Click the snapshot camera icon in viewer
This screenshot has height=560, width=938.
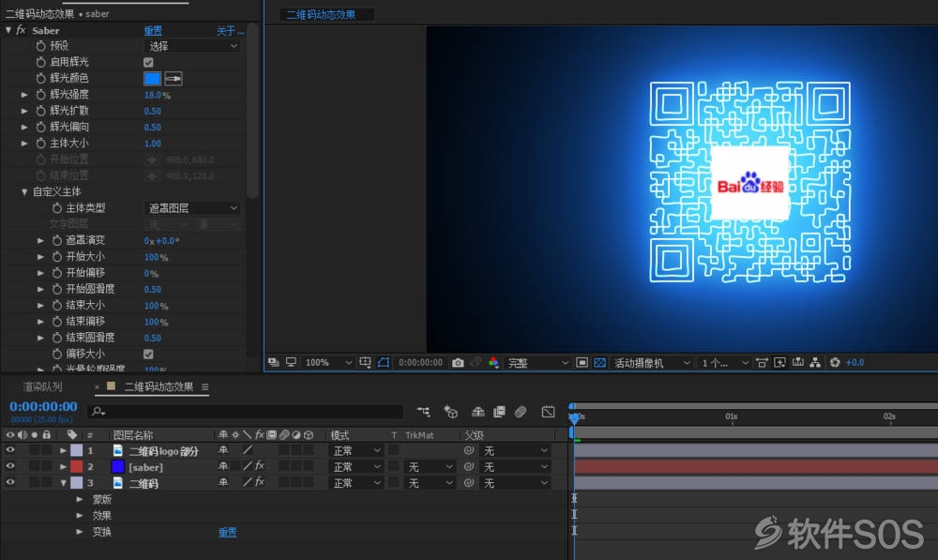(x=458, y=363)
